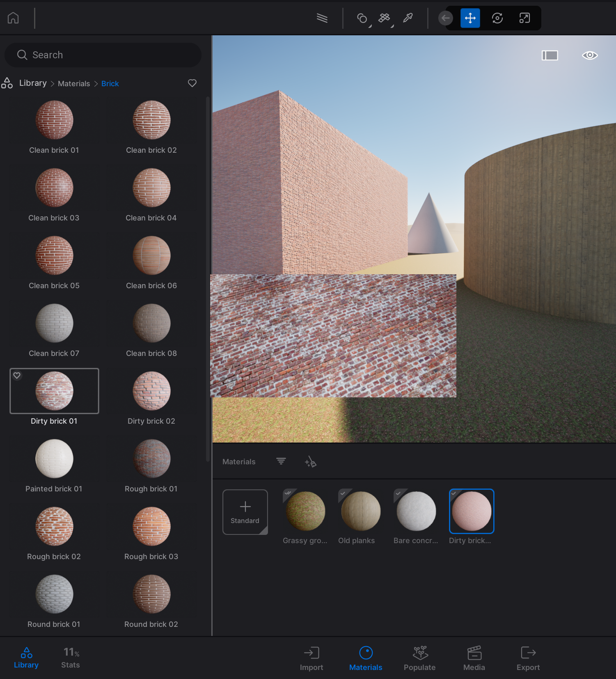This screenshot has height=679, width=616.
Task: Click the magic clean-up materials icon
Action: coord(311,462)
